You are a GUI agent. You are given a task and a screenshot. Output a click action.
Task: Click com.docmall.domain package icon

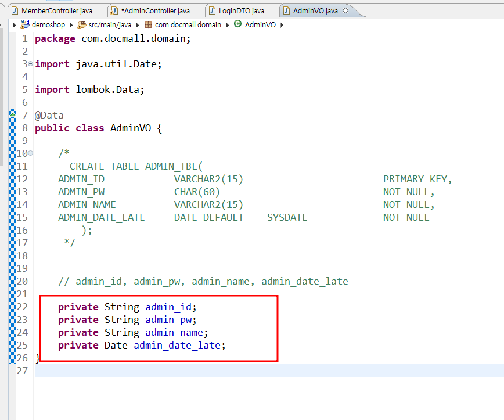148,25
